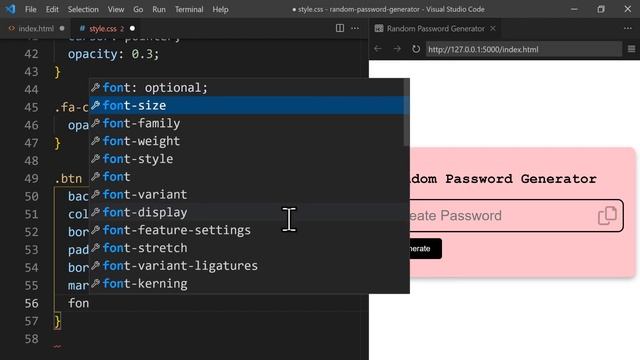
Task: Open the Help menu
Action: pos(220,9)
